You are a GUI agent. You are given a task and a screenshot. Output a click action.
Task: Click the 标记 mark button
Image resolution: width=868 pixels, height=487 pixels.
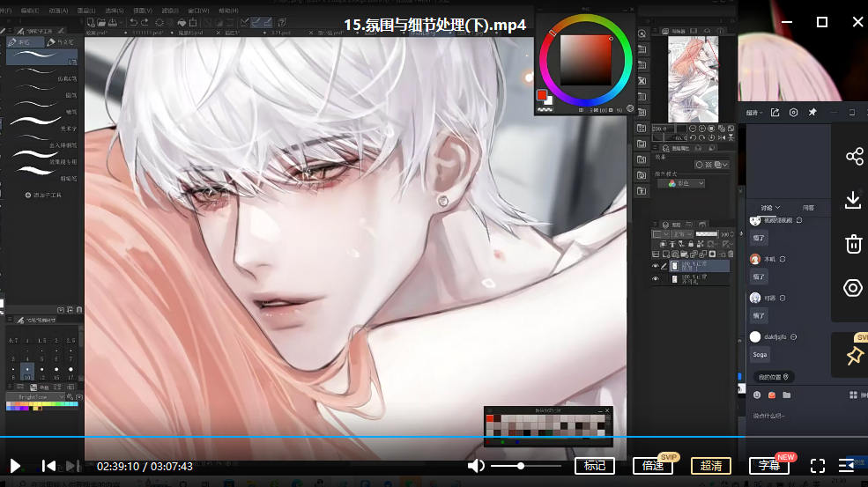coord(595,466)
